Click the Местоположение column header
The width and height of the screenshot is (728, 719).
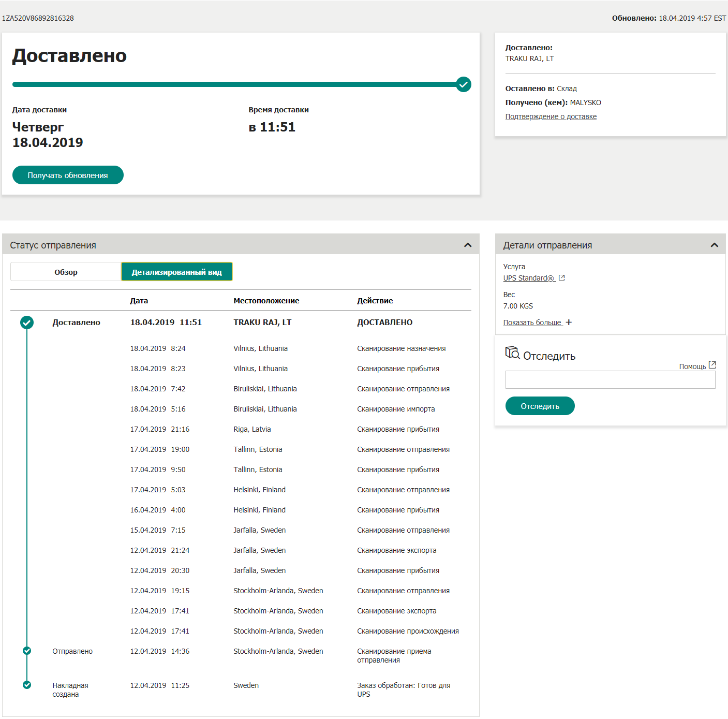[266, 300]
